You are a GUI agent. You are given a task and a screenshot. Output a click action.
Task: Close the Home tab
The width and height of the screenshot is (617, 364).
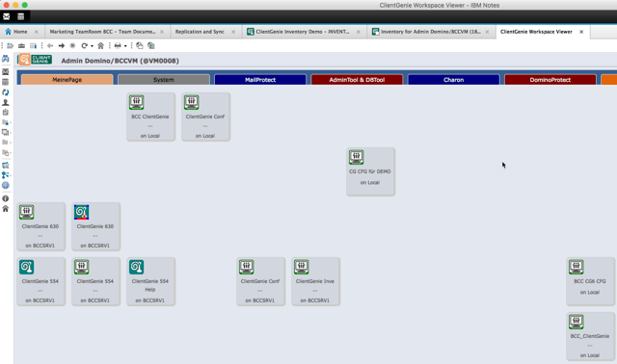(37, 32)
